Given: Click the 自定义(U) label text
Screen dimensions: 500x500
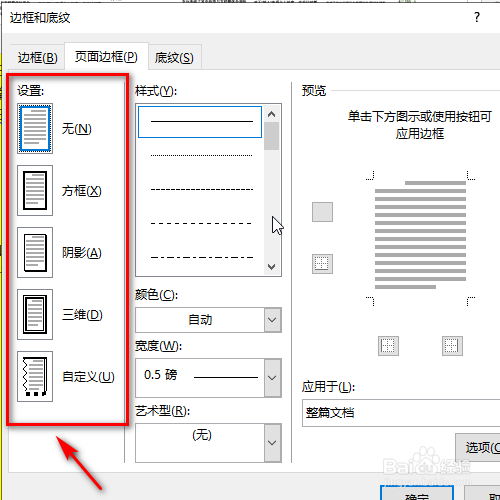Looking at the screenshot, I should (x=88, y=377).
